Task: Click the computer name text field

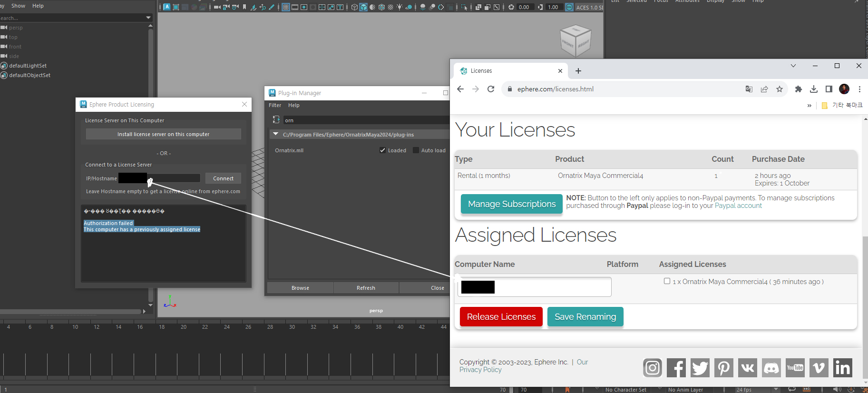Action: point(552,287)
